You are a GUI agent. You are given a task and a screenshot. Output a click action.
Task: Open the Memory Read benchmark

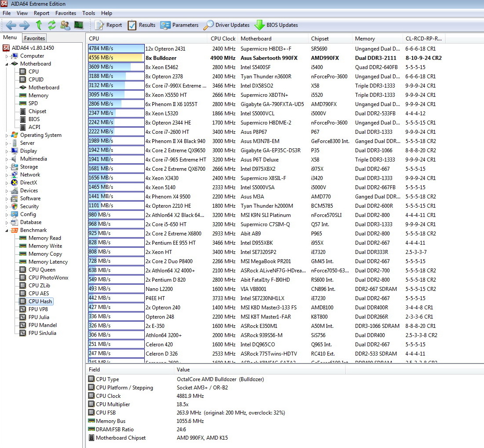tap(45, 238)
